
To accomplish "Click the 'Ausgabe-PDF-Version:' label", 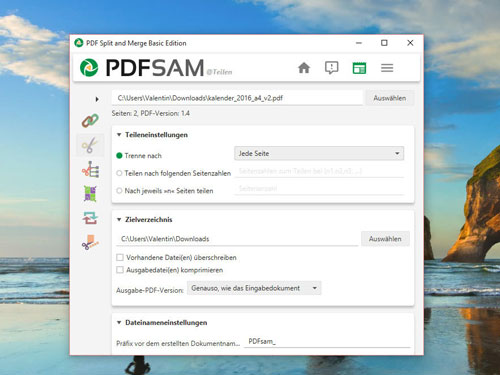I will coord(150,290).
